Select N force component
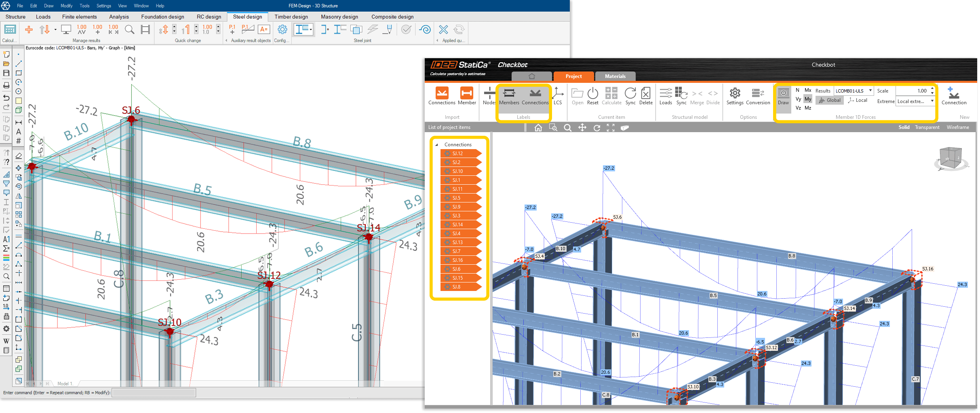 click(797, 90)
